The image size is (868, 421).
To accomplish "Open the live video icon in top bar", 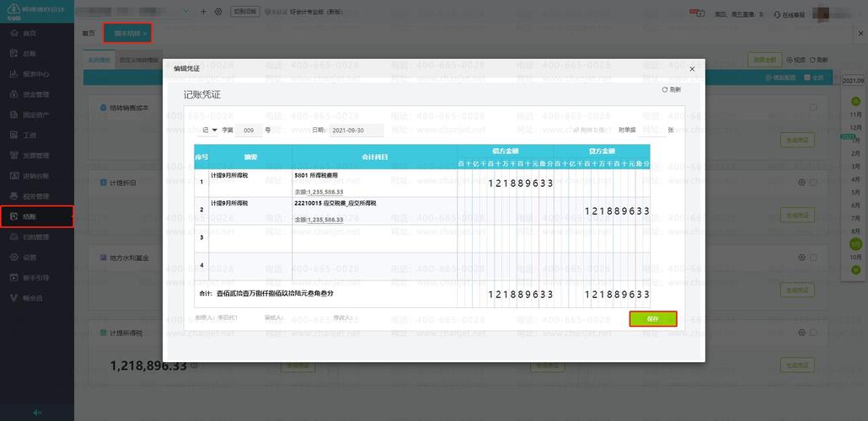I will [x=699, y=12].
